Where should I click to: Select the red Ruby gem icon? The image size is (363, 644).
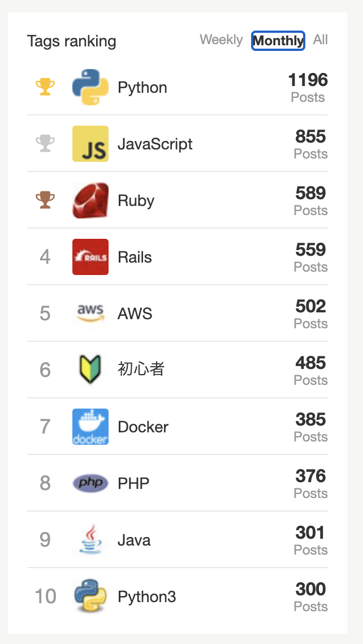click(x=90, y=200)
